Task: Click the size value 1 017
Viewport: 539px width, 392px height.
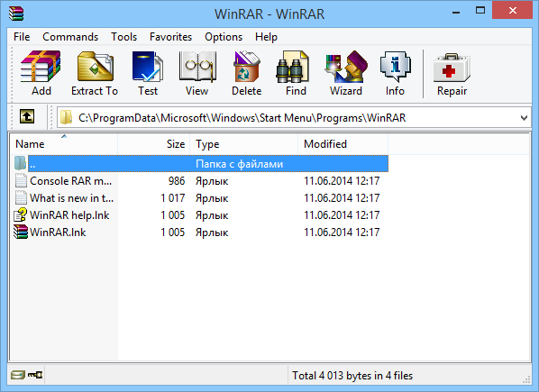Action: (x=173, y=198)
